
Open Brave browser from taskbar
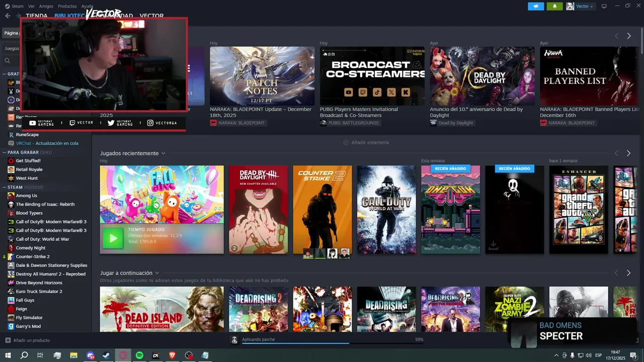click(x=173, y=355)
